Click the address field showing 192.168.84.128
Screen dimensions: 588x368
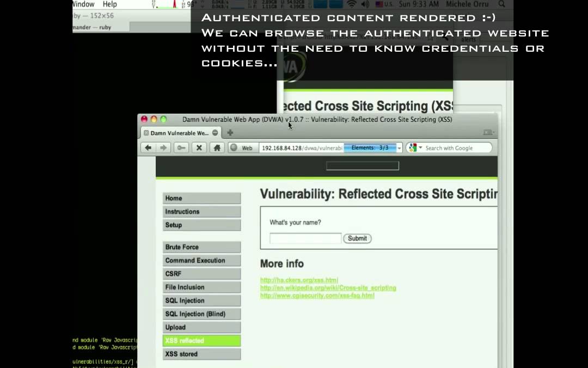point(302,148)
